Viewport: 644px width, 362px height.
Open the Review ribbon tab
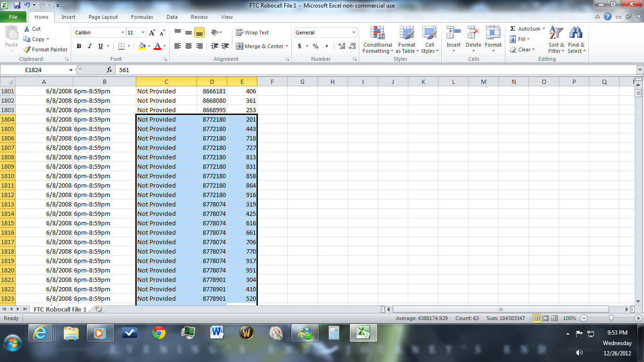coord(199,16)
